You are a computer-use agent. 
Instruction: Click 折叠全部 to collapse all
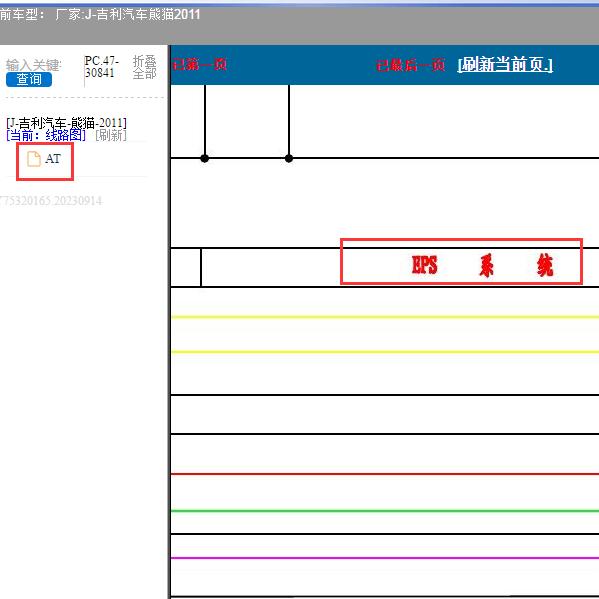[144, 67]
